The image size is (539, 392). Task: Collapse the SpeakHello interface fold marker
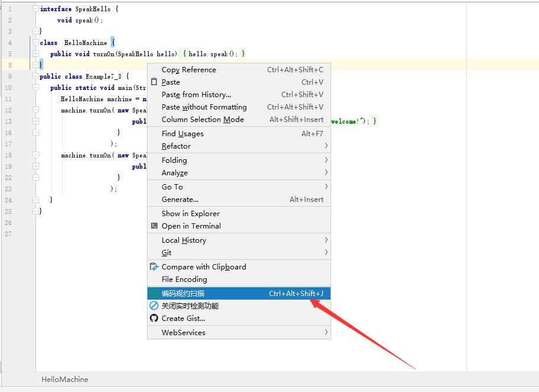click(x=36, y=9)
